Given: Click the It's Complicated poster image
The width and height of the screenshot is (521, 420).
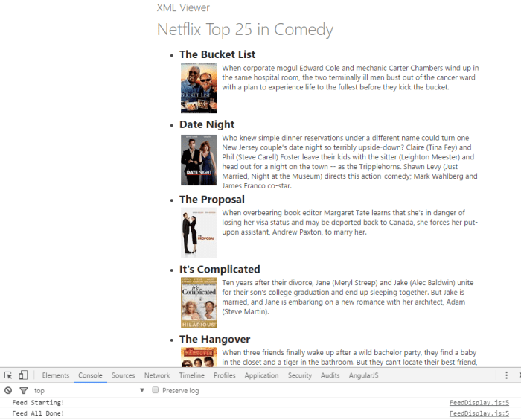Looking at the screenshot, I should pyautogui.click(x=199, y=303).
